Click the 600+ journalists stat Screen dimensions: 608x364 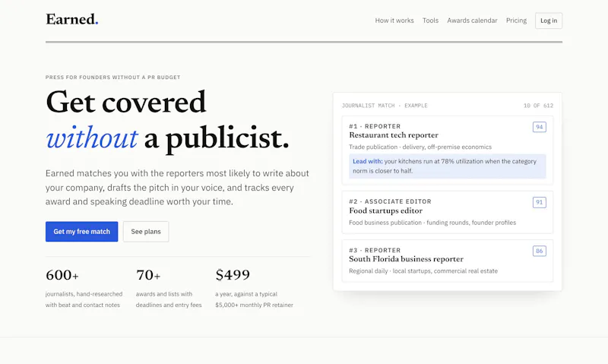tap(84, 289)
